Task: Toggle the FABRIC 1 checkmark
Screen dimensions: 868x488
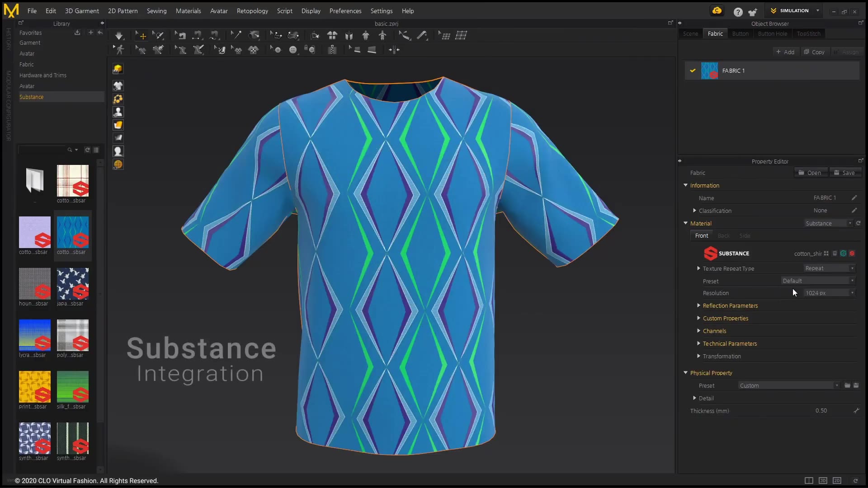Action: (693, 70)
